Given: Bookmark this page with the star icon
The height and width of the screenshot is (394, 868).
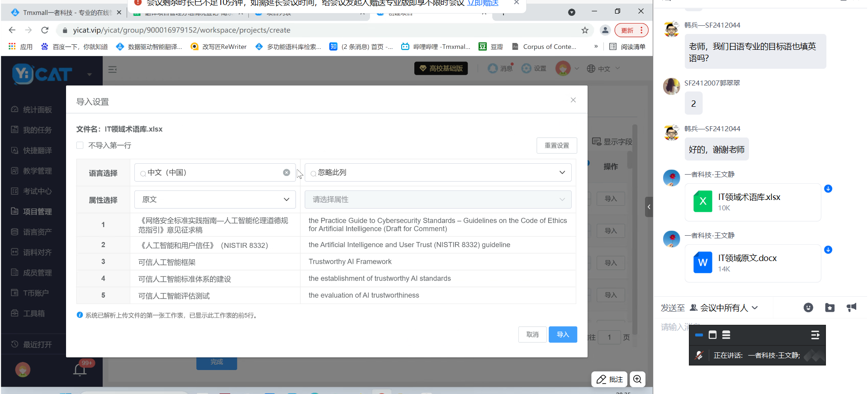Looking at the screenshot, I should click(x=585, y=30).
